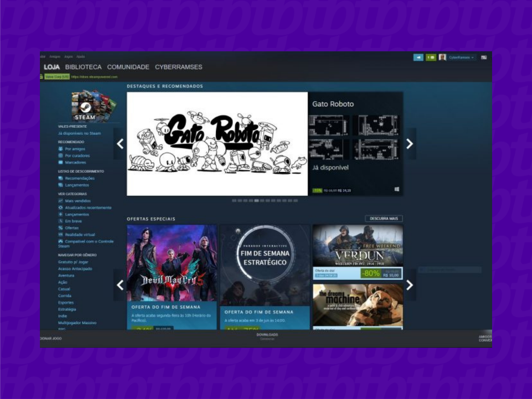Jump to the first carousel page dot
The width and height of the screenshot is (532, 399).
(x=234, y=201)
